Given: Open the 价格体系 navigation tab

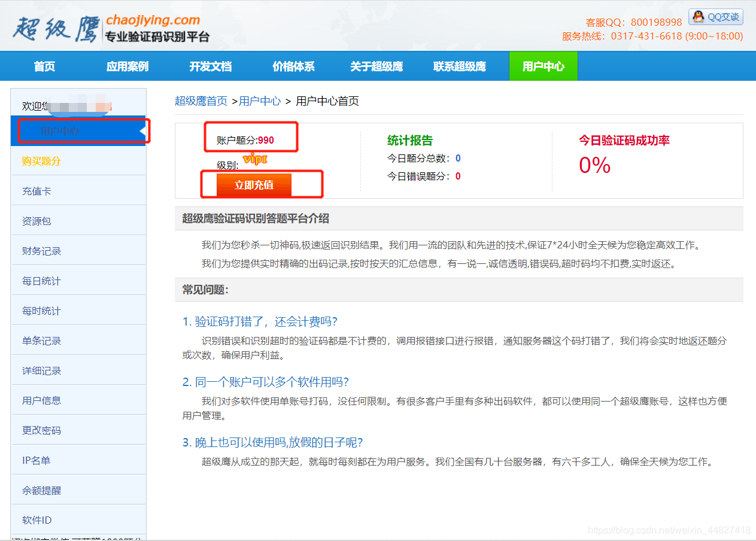Looking at the screenshot, I should (x=293, y=66).
